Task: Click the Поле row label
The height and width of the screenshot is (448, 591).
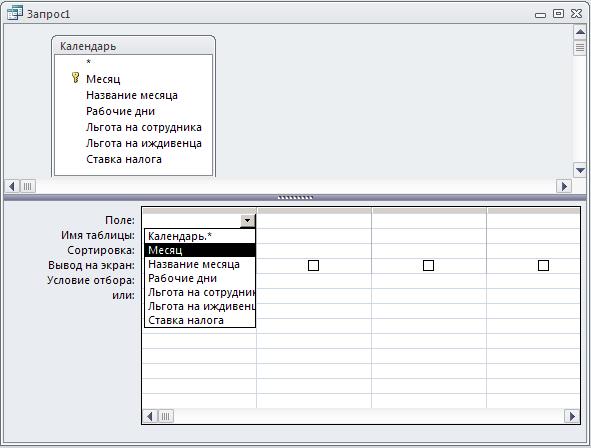Action: point(120,220)
